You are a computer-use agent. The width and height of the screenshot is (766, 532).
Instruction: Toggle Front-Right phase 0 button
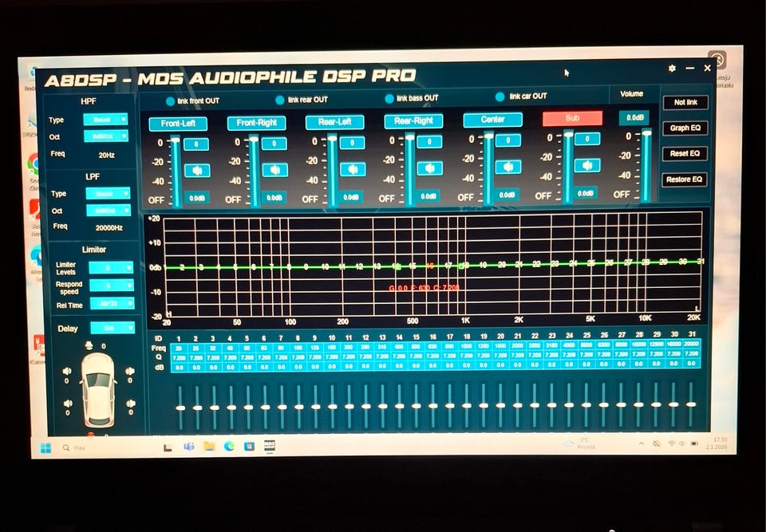coord(274,144)
